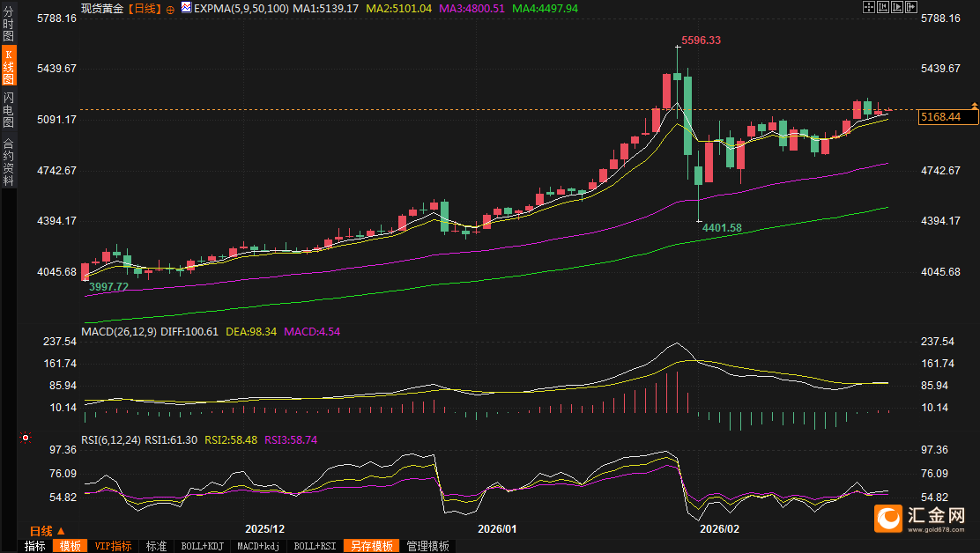Click the 2025/12 date label
The height and width of the screenshot is (553, 980).
(265, 529)
